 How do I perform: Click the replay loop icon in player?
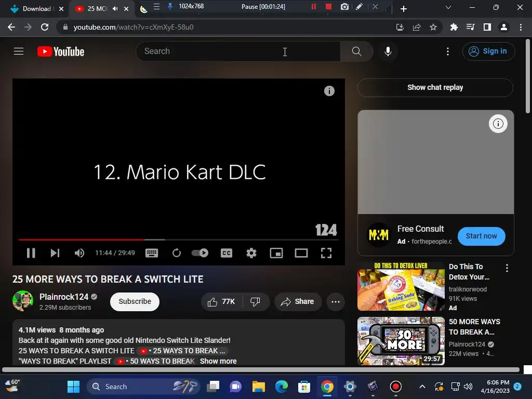coord(177,253)
